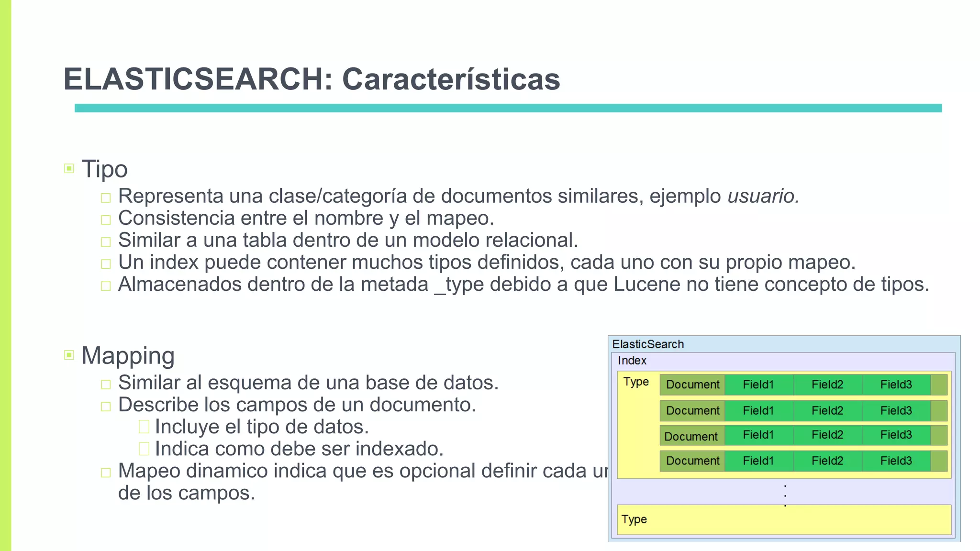Viewport: 980px width, 551px height.
Task: Click the line "Representa una clase/categoría de documentos similares"
Action: pyautogui.click(x=459, y=196)
